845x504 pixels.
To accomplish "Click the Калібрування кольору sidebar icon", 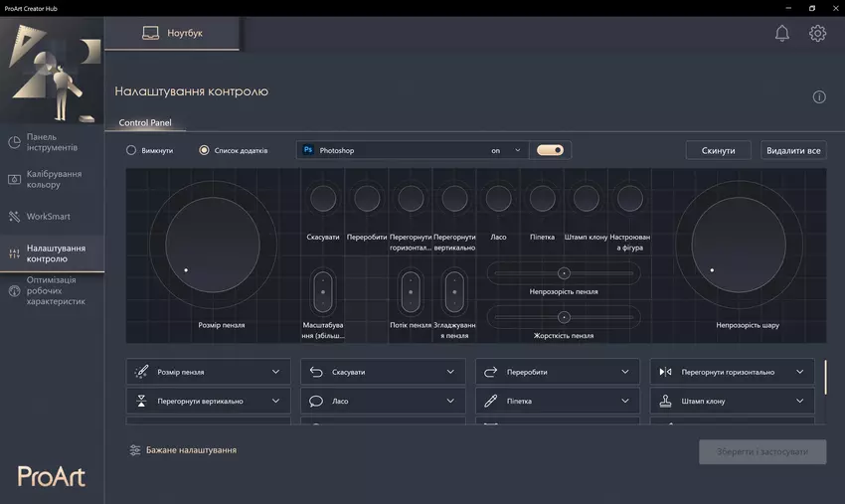I will (x=14, y=179).
